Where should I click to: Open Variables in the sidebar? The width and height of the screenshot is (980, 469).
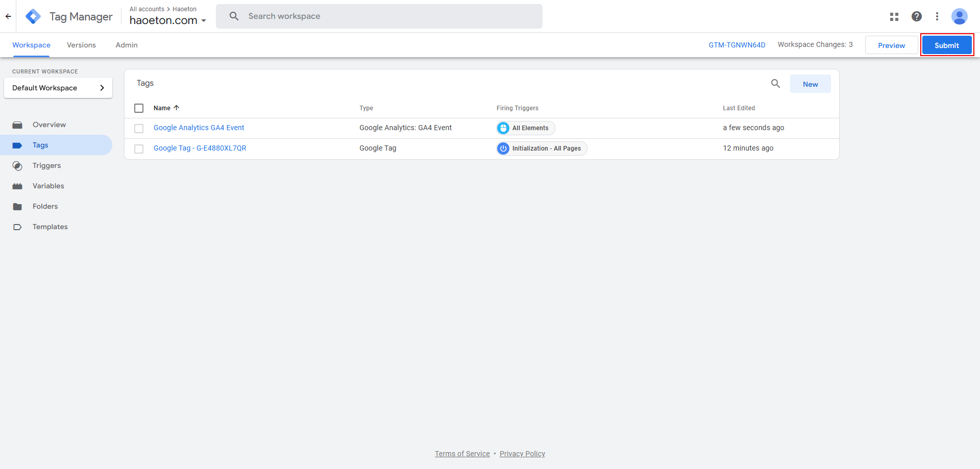(x=56, y=186)
